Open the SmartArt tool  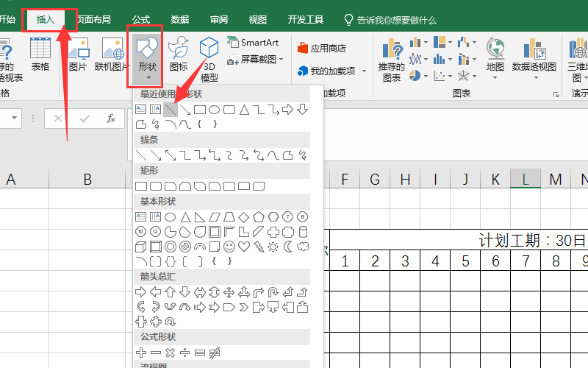click(253, 43)
